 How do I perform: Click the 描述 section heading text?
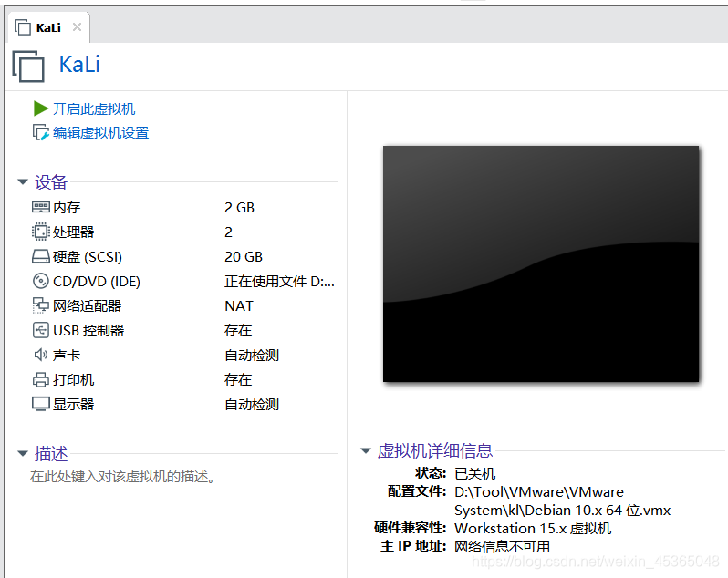tap(51, 453)
